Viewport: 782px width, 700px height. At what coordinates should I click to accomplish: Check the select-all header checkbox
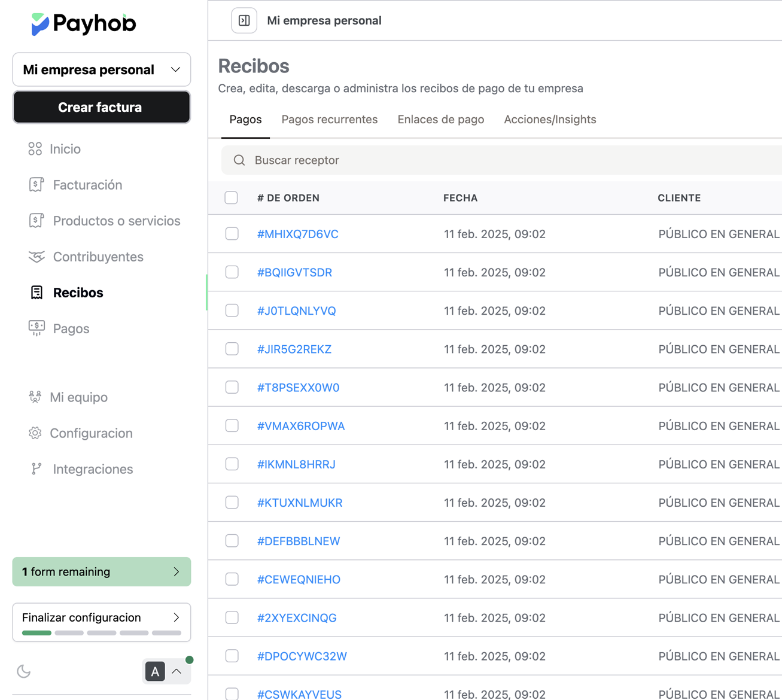point(232,197)
